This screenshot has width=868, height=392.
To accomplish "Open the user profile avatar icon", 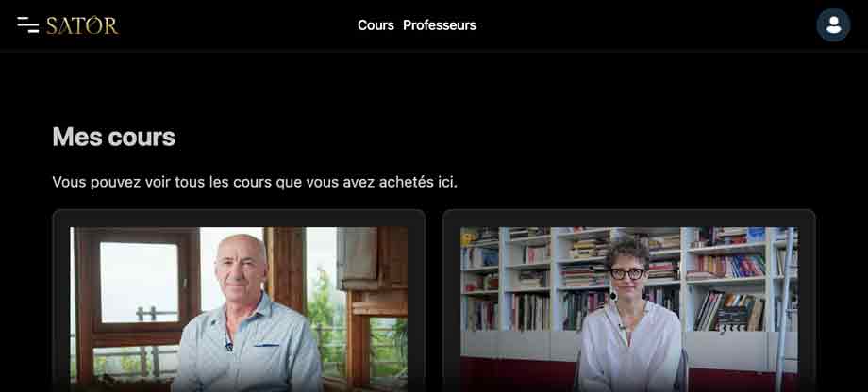I will (833, 24).
